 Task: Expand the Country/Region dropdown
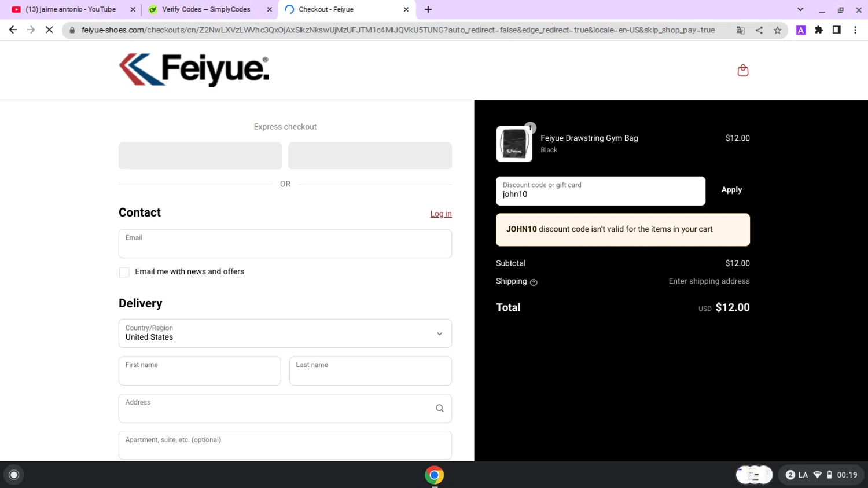click(x=285, y=333)
